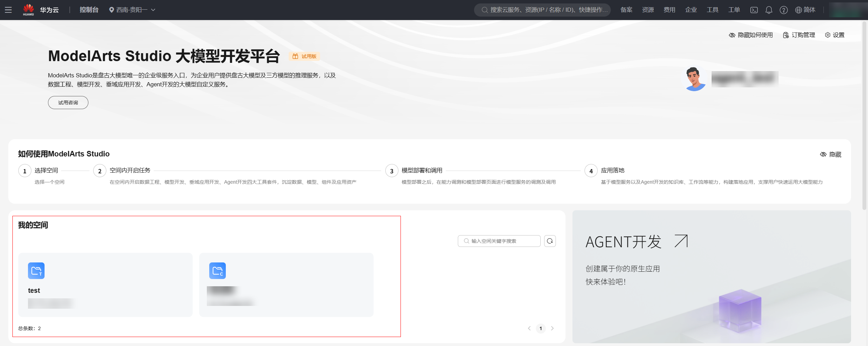Screen dimensions: 868x346
Task: Open the help question-mark icon
Action: pos(784,10)
